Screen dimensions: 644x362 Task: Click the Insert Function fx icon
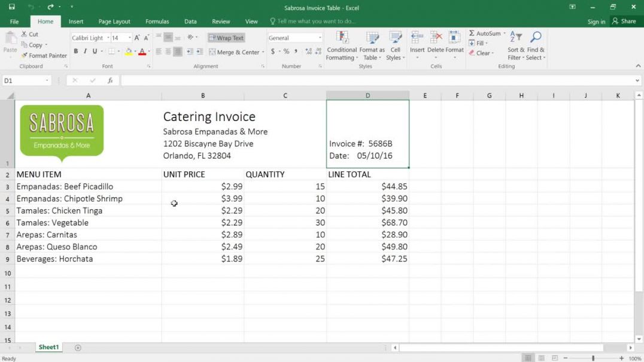point(110,81)
